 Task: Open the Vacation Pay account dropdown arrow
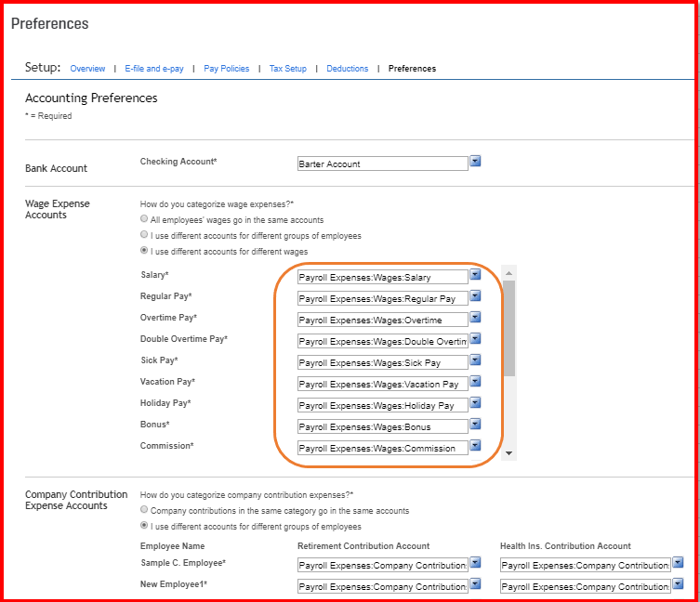click(475, 382)
